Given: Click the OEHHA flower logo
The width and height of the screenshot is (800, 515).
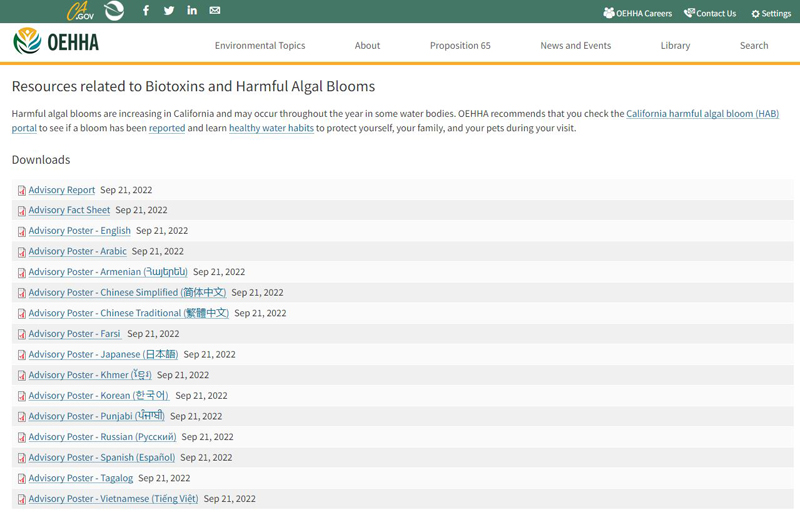Looking at the screenshot, I should [x=27, y=41].
